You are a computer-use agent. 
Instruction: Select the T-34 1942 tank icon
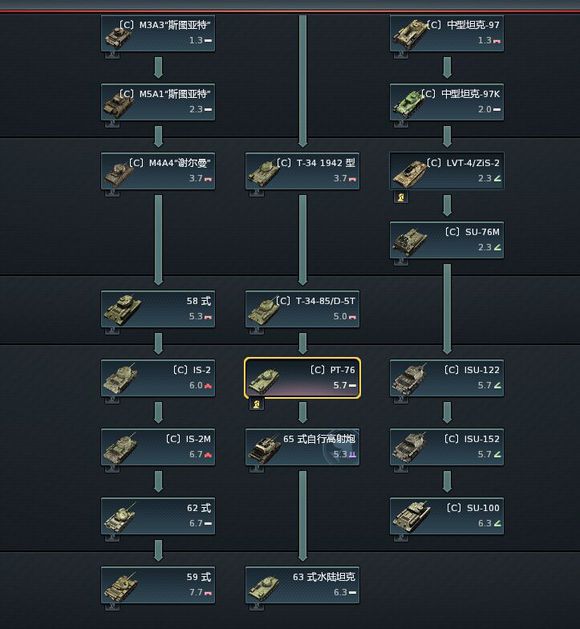(265, 173)
